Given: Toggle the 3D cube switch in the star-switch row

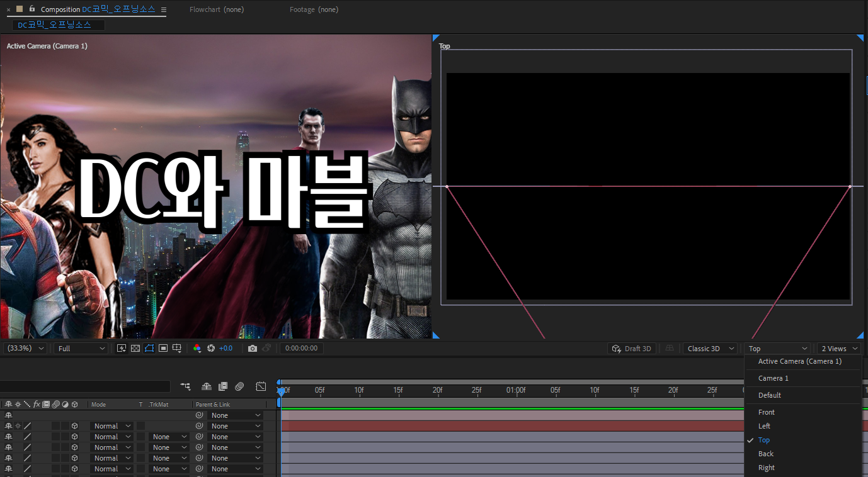Looking at the screenshot, I should 74,426.
